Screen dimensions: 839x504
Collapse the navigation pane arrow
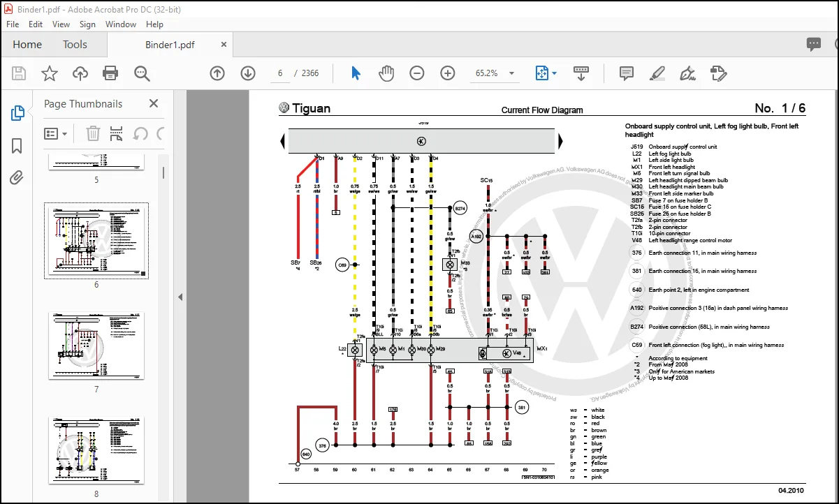click(180, 297)
